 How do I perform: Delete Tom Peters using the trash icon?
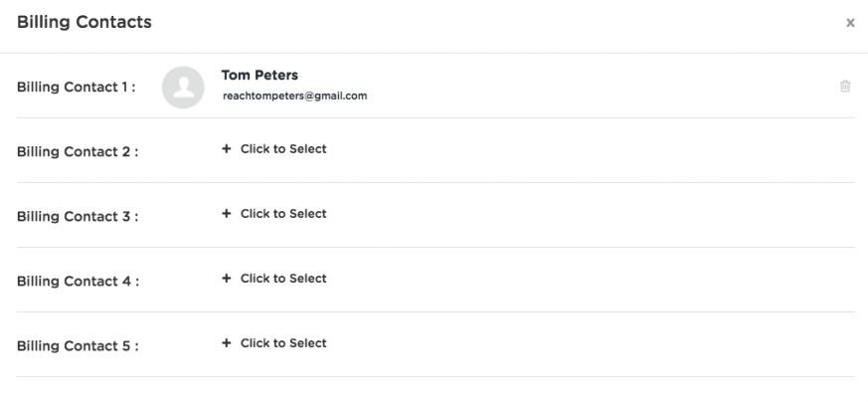pyautogui.click(x=845, y=86)
